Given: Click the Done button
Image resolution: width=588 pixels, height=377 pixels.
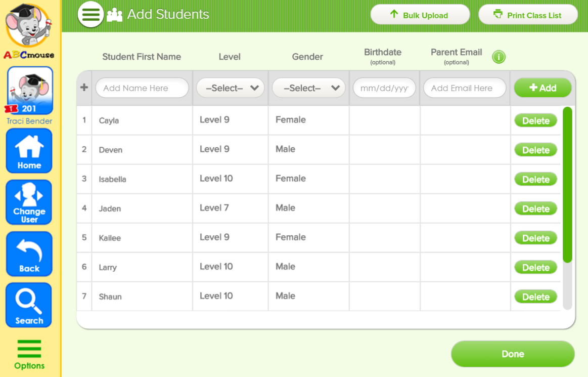Looking at the screenshot, I should point(513,354).
